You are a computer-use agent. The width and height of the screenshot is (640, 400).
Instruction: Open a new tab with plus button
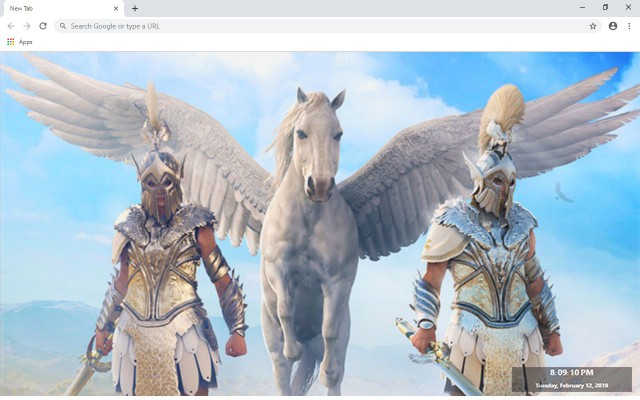[135, 8]
